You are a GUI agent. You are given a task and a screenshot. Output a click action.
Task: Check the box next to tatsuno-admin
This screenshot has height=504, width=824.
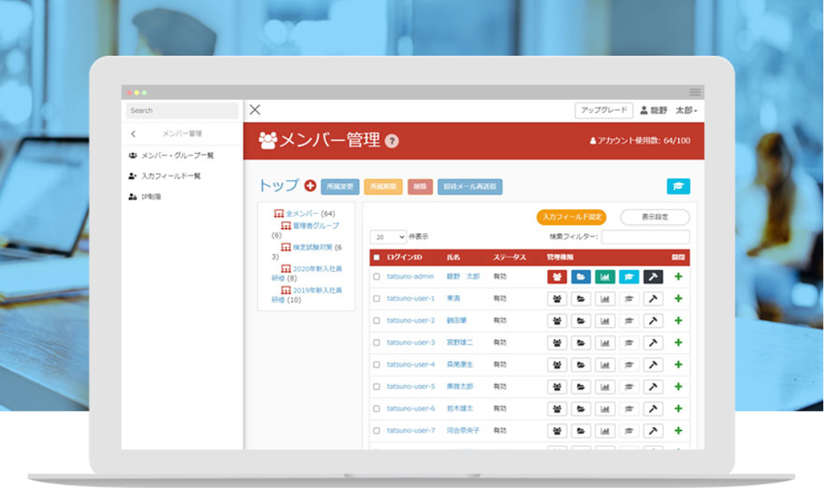point(376,277)
